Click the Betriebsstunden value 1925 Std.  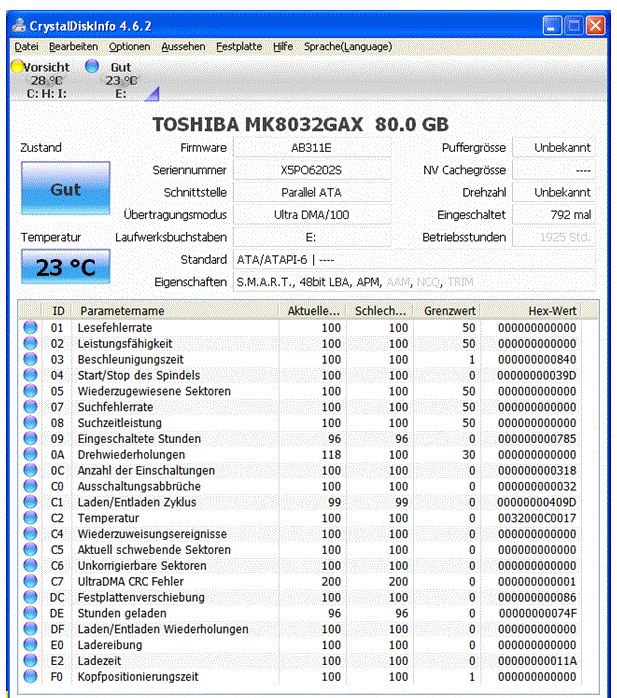(x=554, y=237)
